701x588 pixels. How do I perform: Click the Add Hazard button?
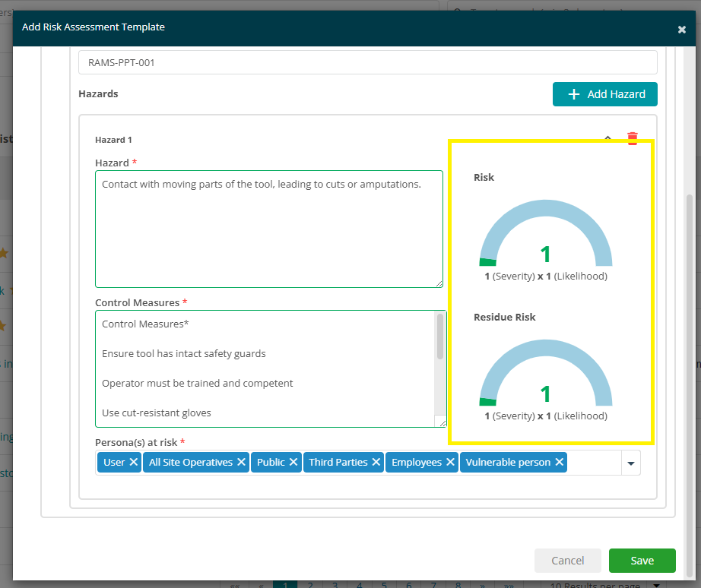point(605,94)
